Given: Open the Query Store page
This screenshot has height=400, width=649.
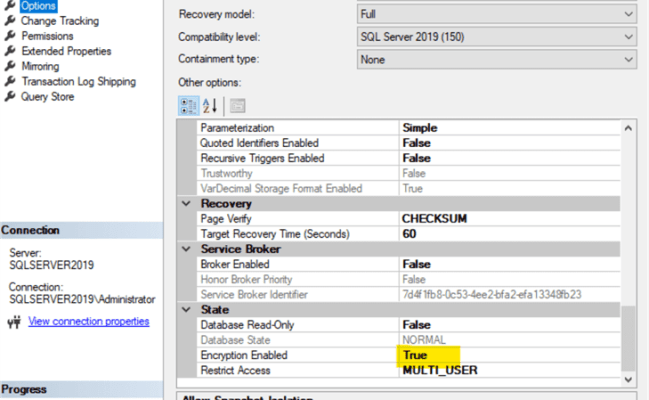Looking at the screenshot, I should coord(48,96).
